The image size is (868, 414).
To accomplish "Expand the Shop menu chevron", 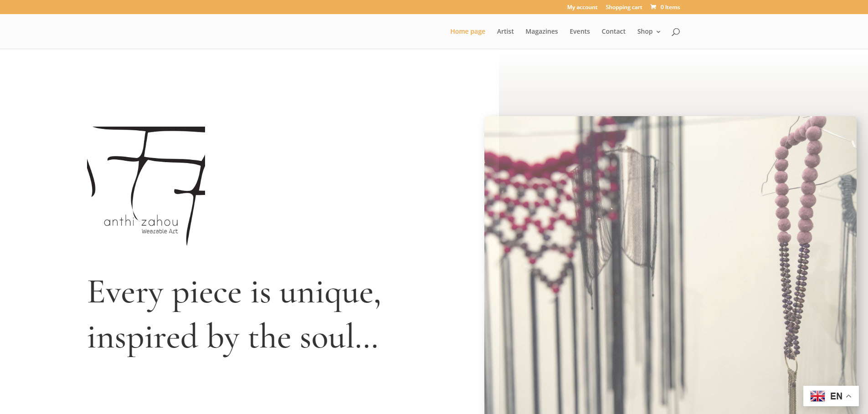I will click(x=658, y=32).
